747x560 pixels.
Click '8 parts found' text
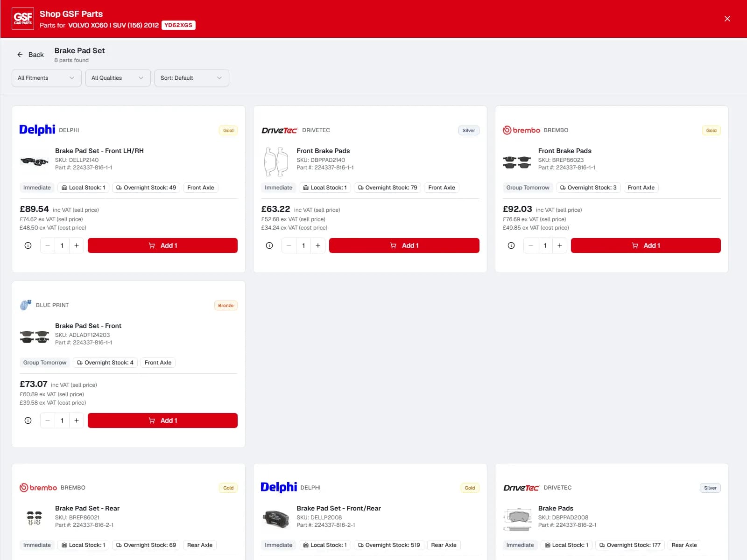(71, 60)
